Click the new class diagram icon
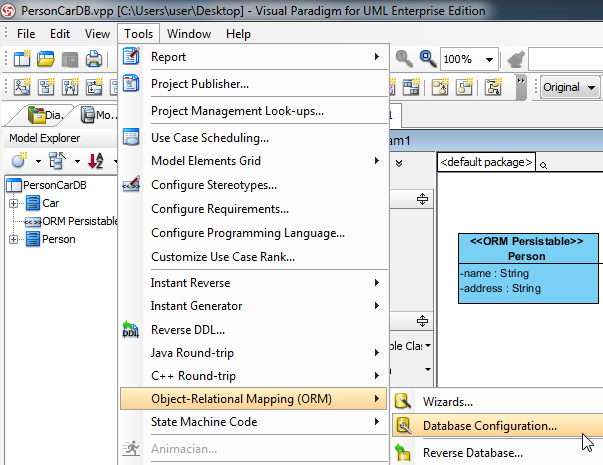603x465 pixels. 46,87
